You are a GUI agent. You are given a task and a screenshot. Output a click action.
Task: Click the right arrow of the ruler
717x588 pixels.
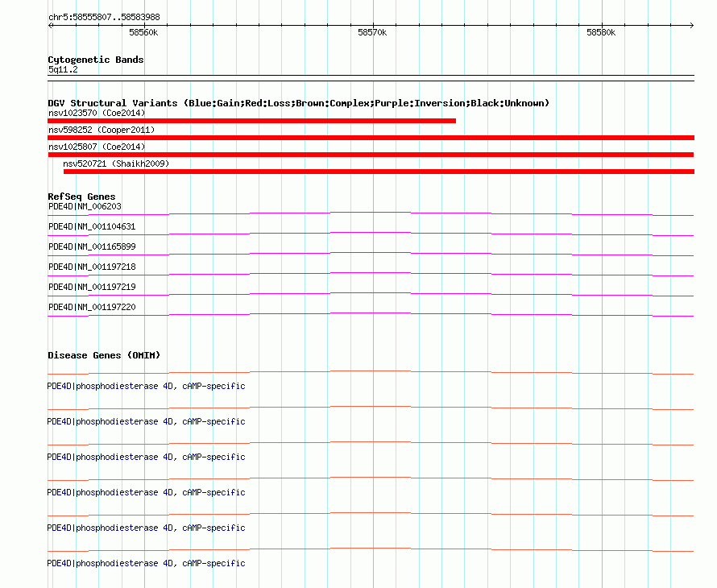(x=691, y=26)
